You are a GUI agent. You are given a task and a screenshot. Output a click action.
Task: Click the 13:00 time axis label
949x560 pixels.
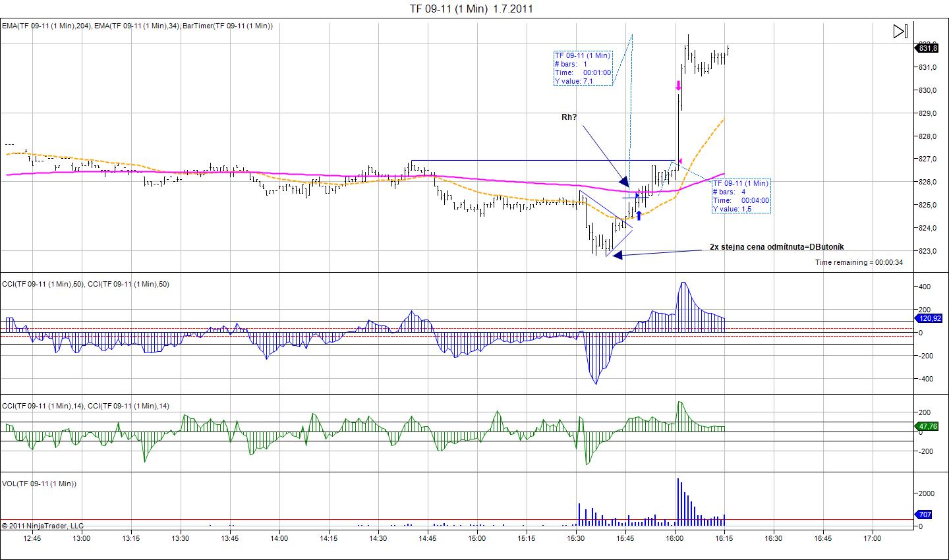(81, 538)
